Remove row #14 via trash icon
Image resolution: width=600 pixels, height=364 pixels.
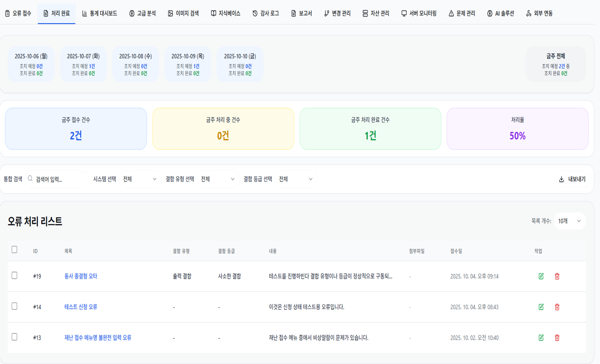pos(557,307)
